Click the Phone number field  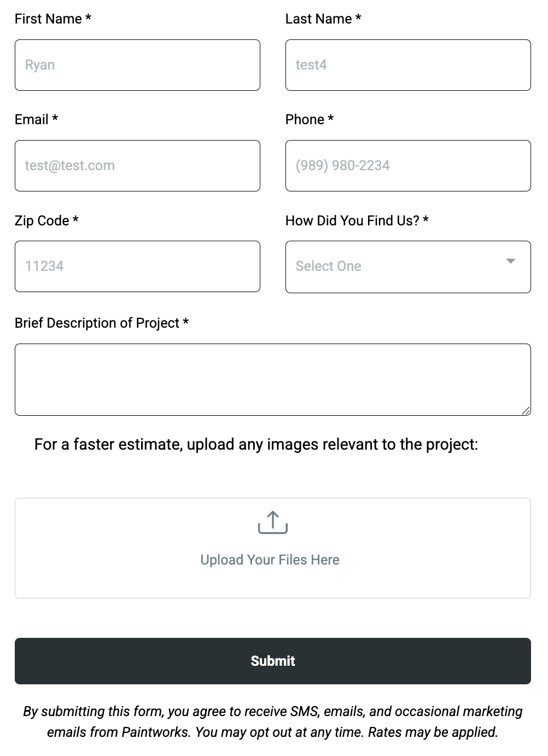[407, 165]
